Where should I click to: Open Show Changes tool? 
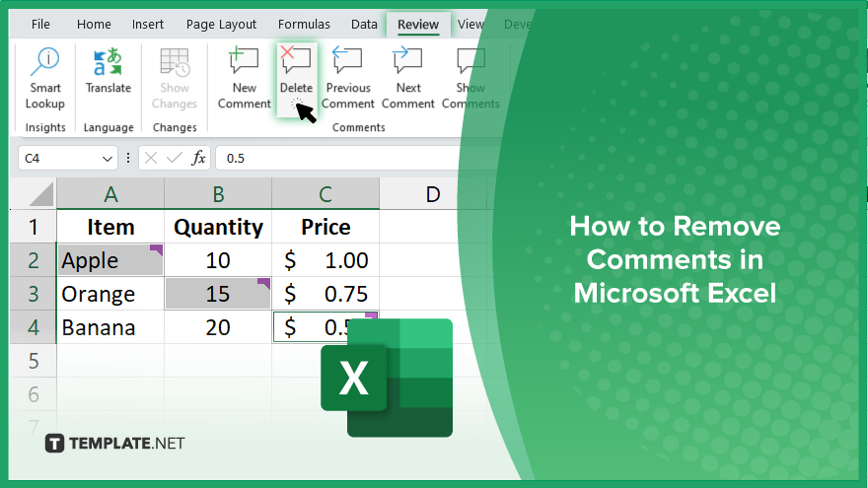tap(175, 78)
